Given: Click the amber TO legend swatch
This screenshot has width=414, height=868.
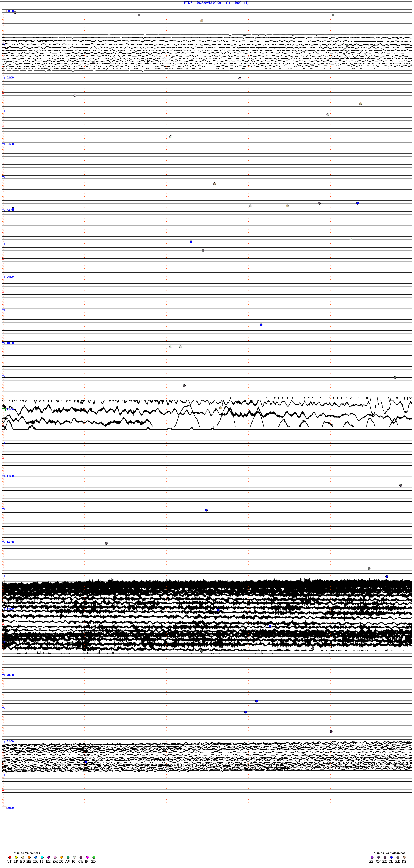Looking at the screenshot, I should [62, 857].
